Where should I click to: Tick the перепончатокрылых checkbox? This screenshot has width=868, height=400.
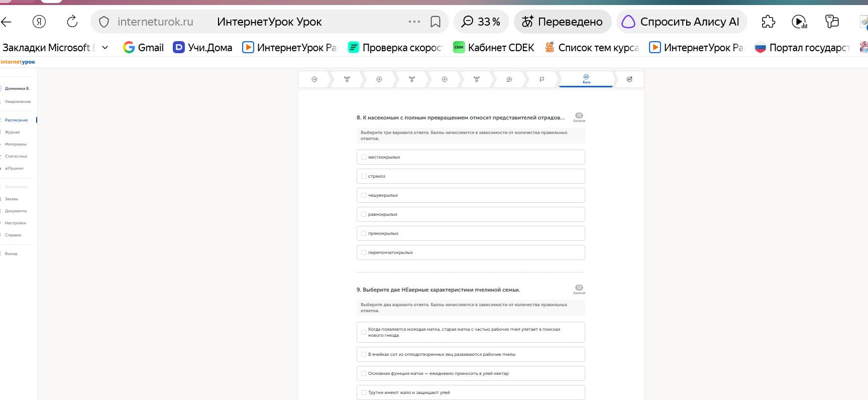click(x=364, y=252)
